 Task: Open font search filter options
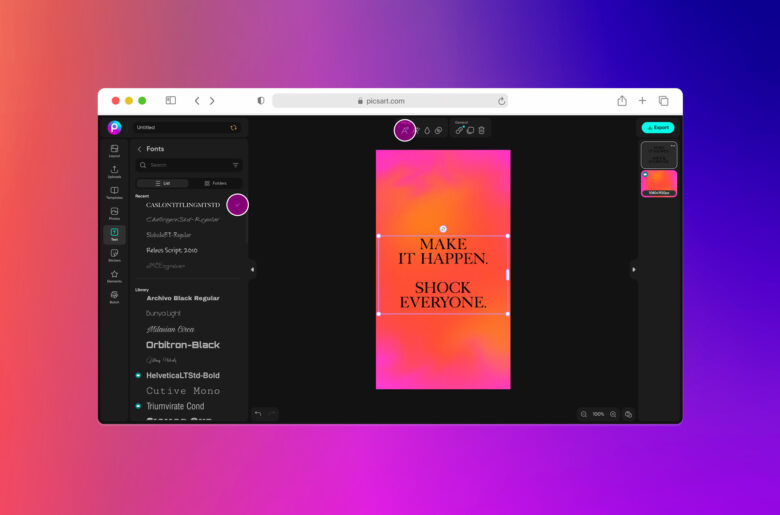[x=236, y=165]
